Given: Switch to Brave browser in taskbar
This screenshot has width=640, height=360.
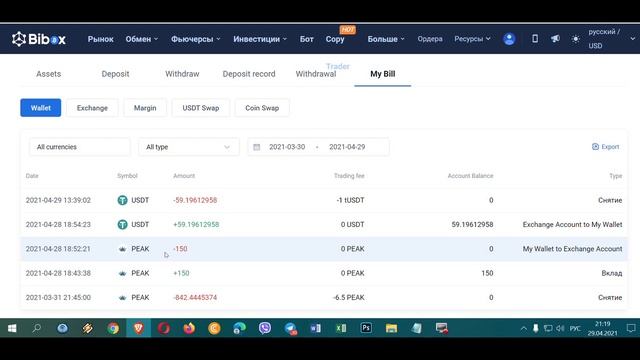Looking at the screenshot, I should tap(139, 328).
